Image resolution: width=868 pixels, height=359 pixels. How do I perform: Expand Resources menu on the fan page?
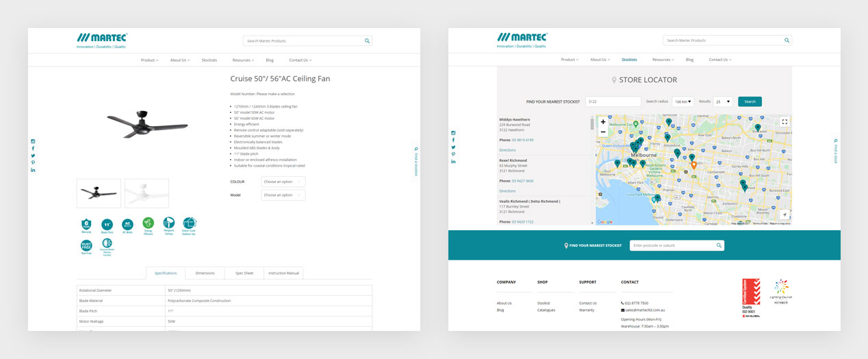[243, 60]
